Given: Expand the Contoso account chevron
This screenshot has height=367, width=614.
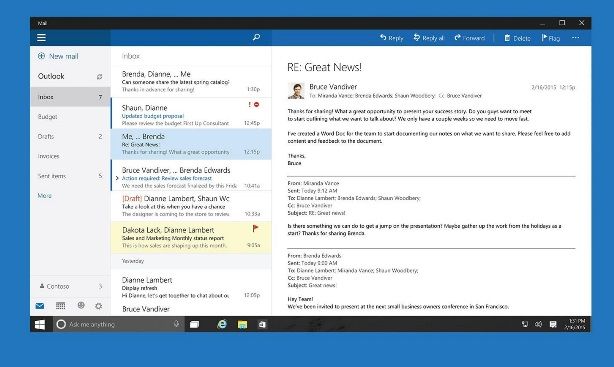Looking at the screenshot, I should [x=100, y=286].
